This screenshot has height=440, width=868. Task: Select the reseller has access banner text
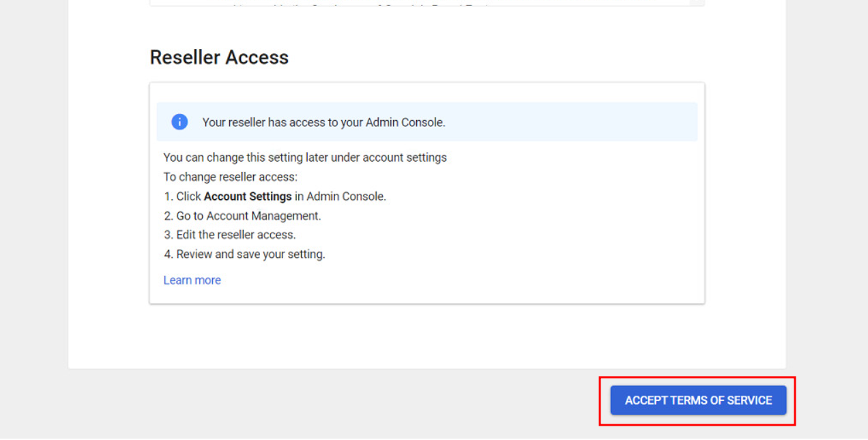[x=323, y=123]
